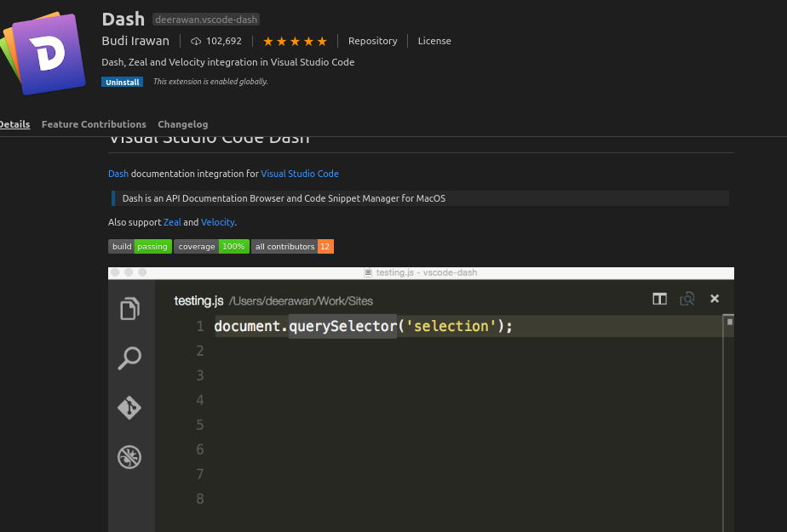
Task: Click the Dash extension logo icon
Action: [x=43, y=53]
